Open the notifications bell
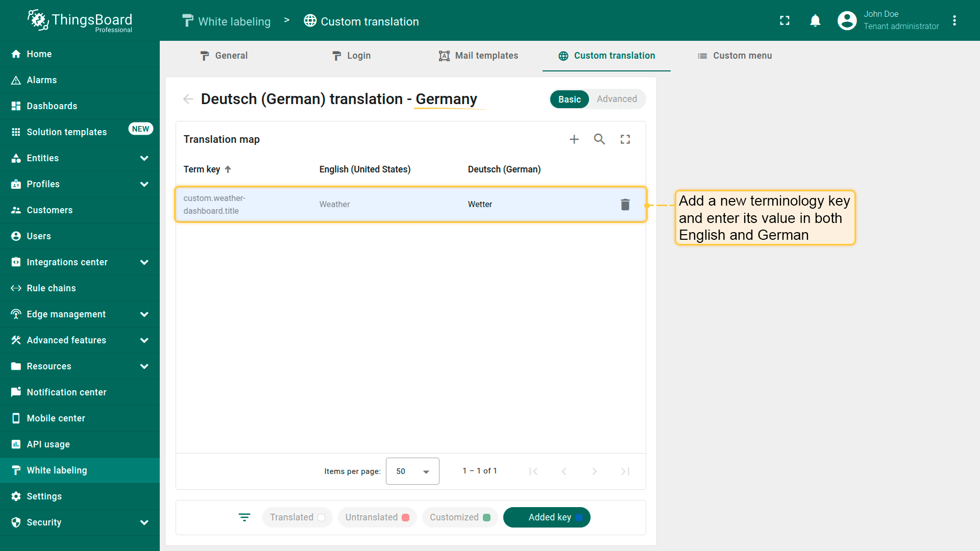 [x=815, y=20]
